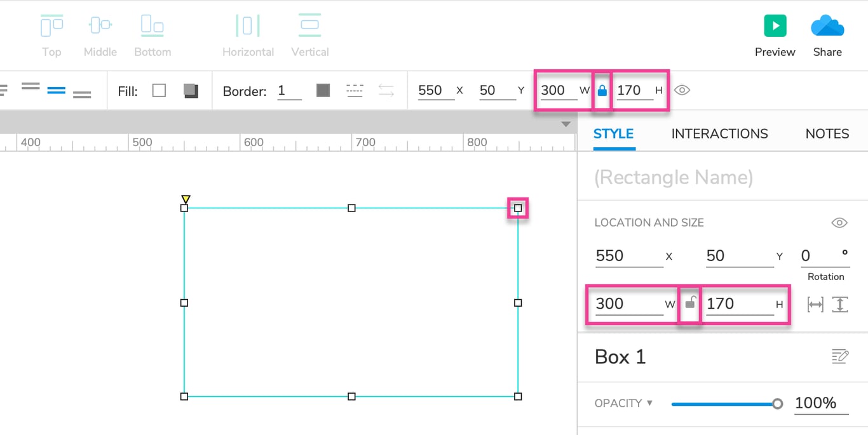
Task: Open the Share cloud icon
Action: [827, 27]
